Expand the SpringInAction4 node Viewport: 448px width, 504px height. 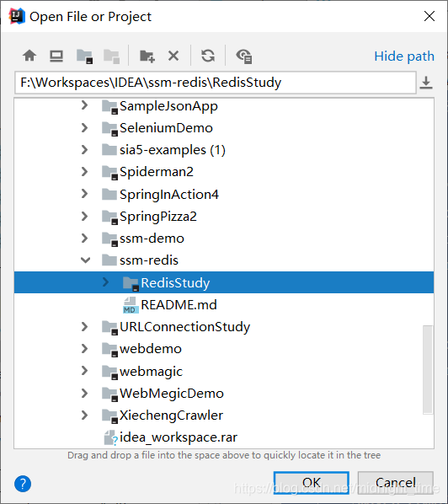tap(84, 194)
